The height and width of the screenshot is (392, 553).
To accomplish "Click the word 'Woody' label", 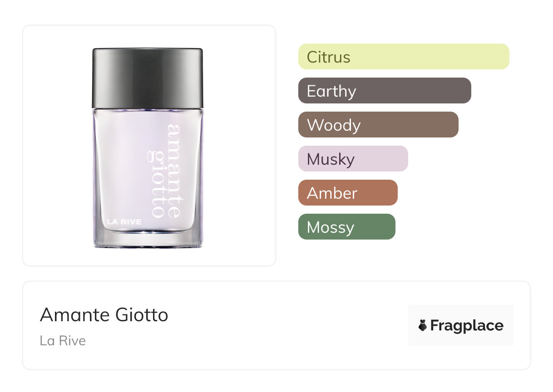I will (x=333, y=125).
